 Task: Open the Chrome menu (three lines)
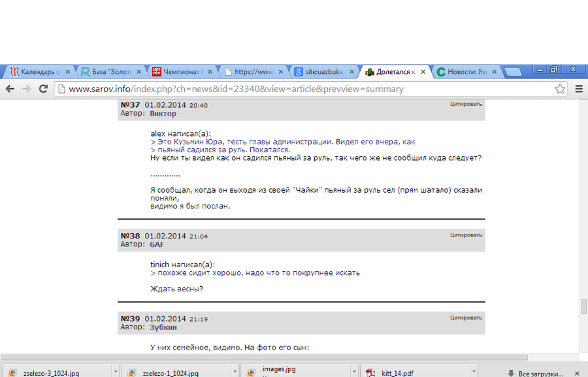tap(578, 89)
